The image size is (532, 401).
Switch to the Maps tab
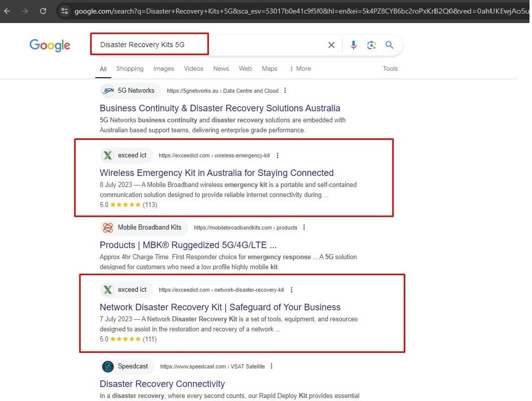pyautogui.click(x=270, y=69)
